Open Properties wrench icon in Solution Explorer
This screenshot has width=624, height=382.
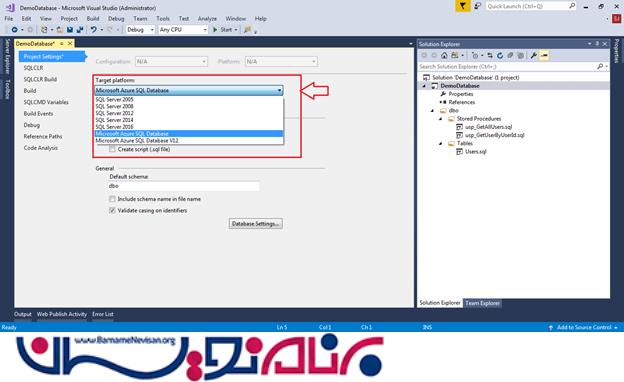pos(533,56)
